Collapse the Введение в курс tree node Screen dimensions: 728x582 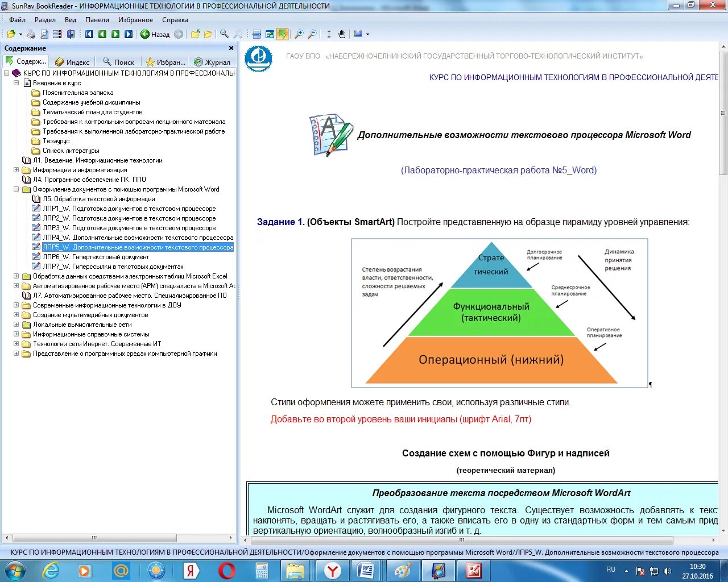16,83
